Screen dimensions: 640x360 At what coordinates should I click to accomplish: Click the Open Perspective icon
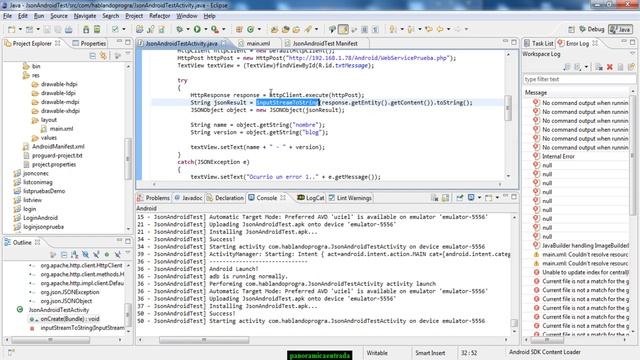click(571, 29)
